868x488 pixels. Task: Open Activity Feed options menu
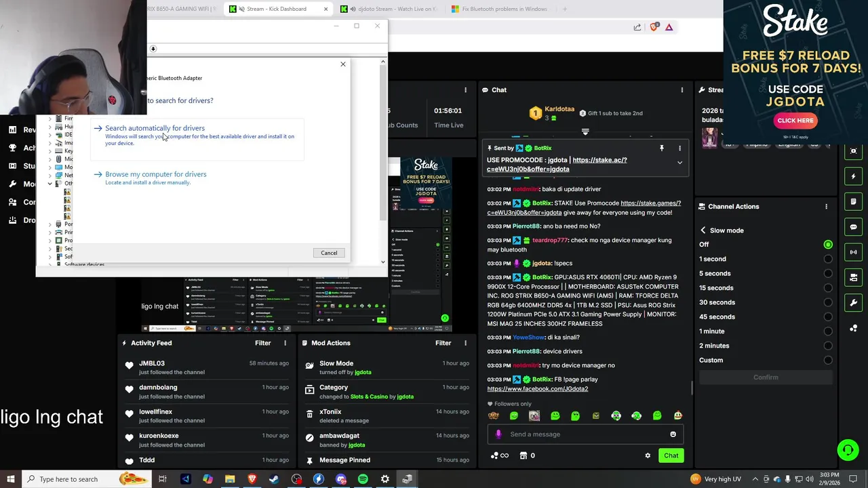tap(285, 343)
